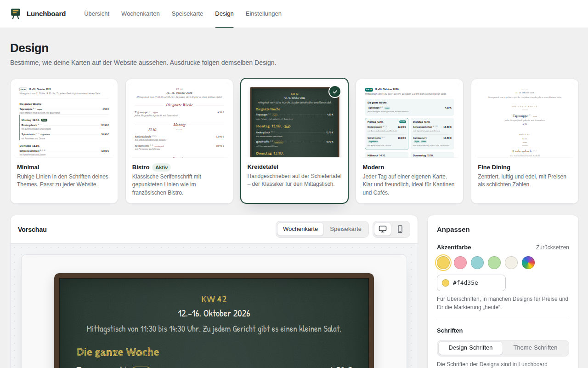This screenshot has height=368, width=588.
Task: Click the Lunchboard brand name
Action: [x=46, y=14]
